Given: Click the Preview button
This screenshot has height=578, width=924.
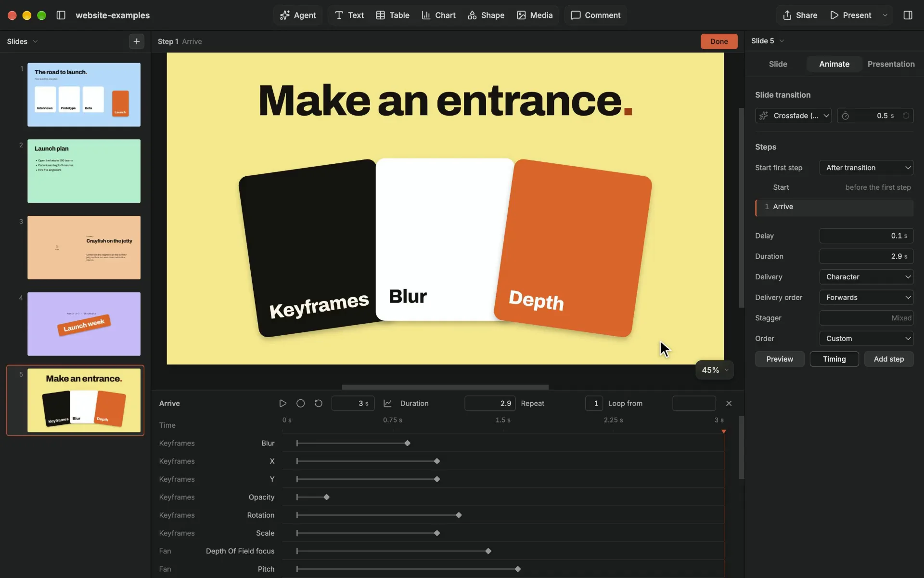Looking at the screenshot, I should (780, 359).
